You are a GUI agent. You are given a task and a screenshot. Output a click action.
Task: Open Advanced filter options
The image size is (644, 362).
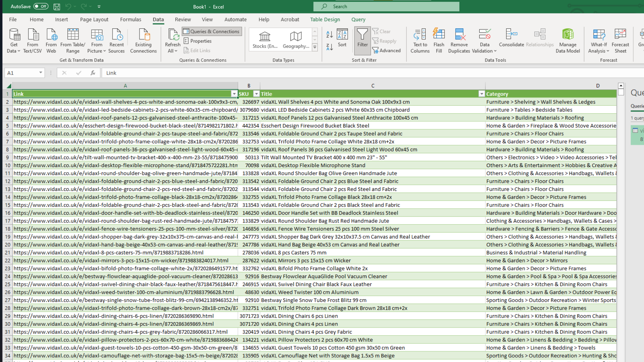point(386,50)
